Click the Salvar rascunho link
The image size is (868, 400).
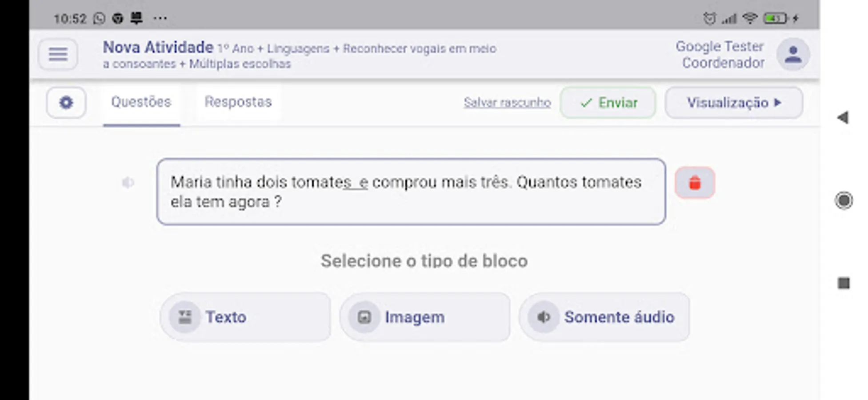[507, 103]
